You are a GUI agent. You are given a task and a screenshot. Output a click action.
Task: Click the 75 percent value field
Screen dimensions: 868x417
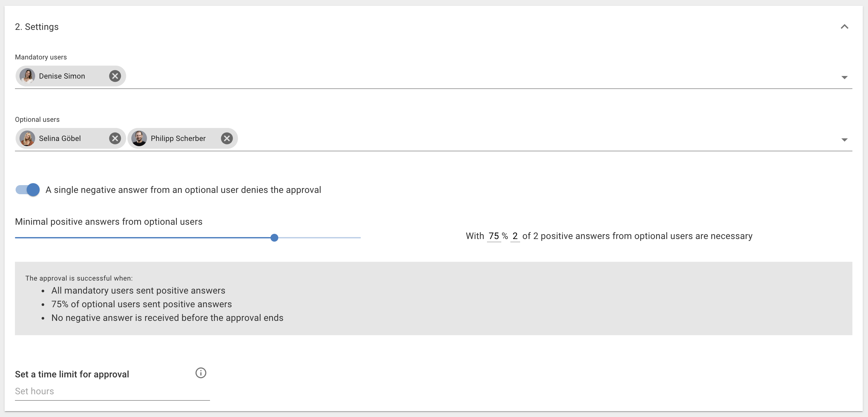493,236
